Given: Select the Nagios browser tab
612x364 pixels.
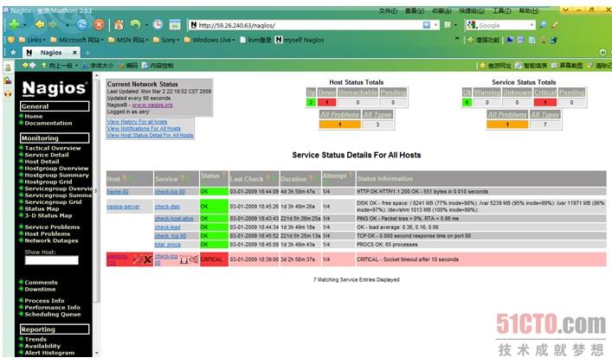Looking at the screenshot, I should tap(50, 52).
